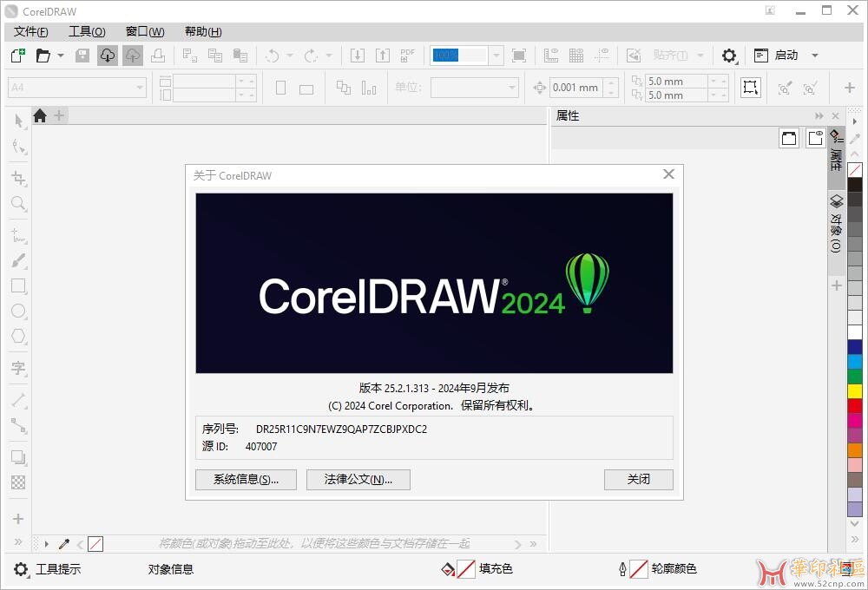Create a new document with toolbar icon
Image resolution: width=868 pixels, height=590 pixels.
coord(17,56)
